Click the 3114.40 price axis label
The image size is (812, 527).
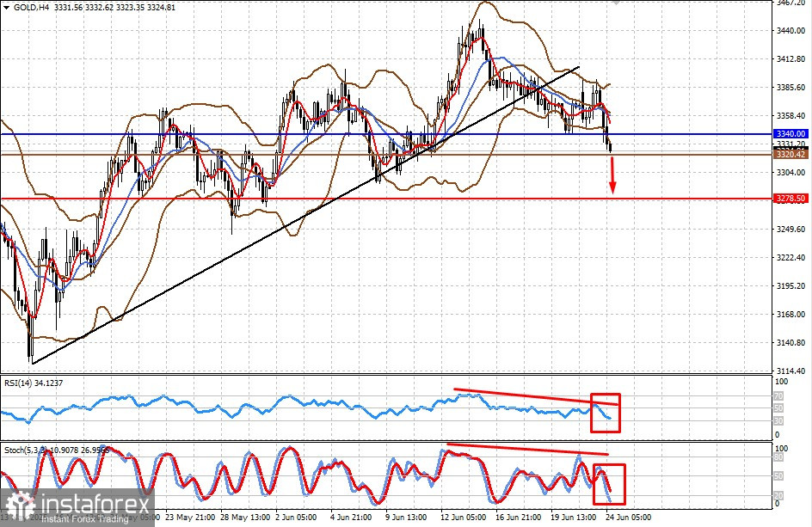pos(790,371)
